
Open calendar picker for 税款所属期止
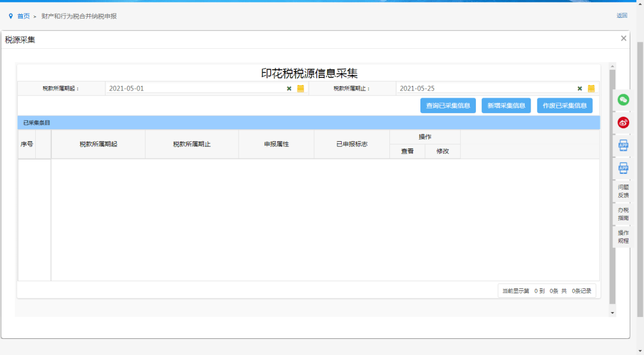591,88
